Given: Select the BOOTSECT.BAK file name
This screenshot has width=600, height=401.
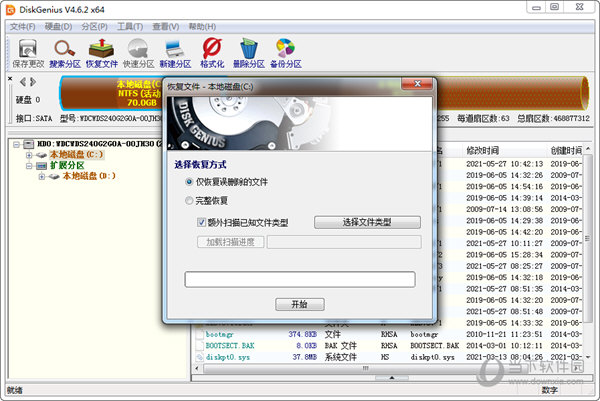Looking at the screenshot, I should coord(230,346).
